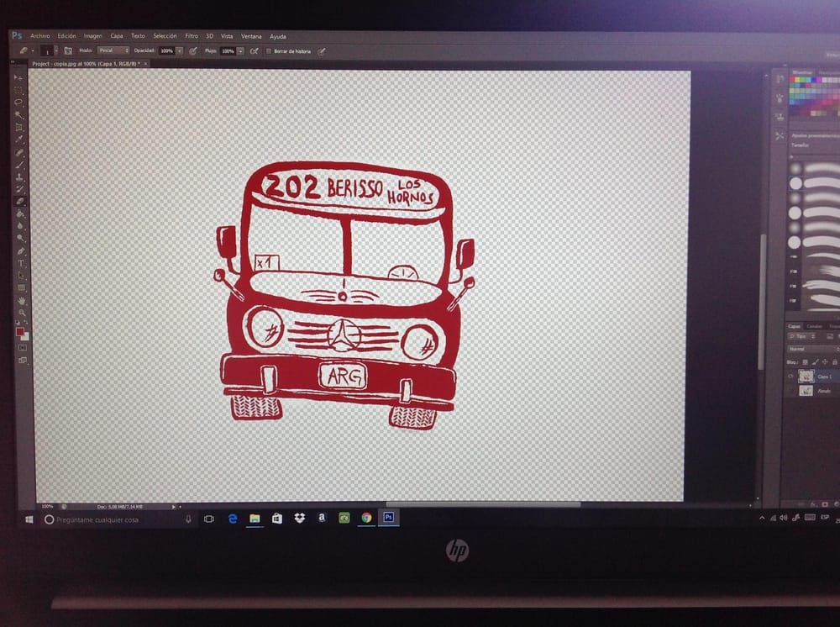The image size is (840, 627).
Task: Select the Move tool
Action: pyautogui.click(x=18, y=78)
